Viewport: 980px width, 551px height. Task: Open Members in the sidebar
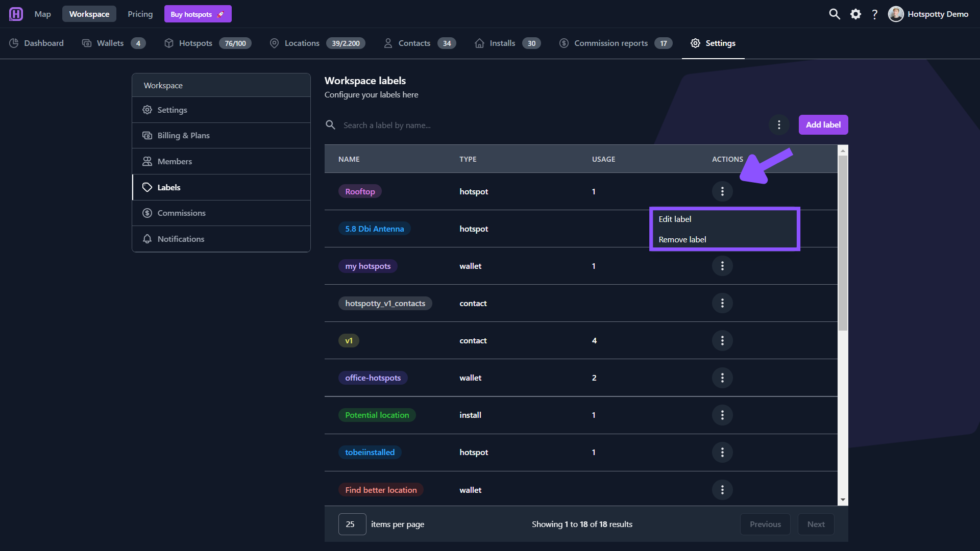coord(221,161)
